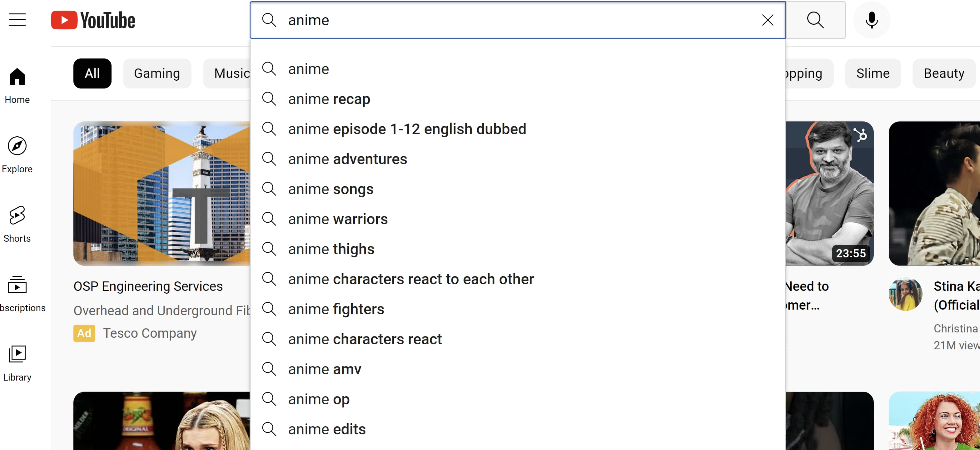Screen dimensions: 980x450
Task: Select 'Beauty' filter category
Action: click(x=944, y=73)
